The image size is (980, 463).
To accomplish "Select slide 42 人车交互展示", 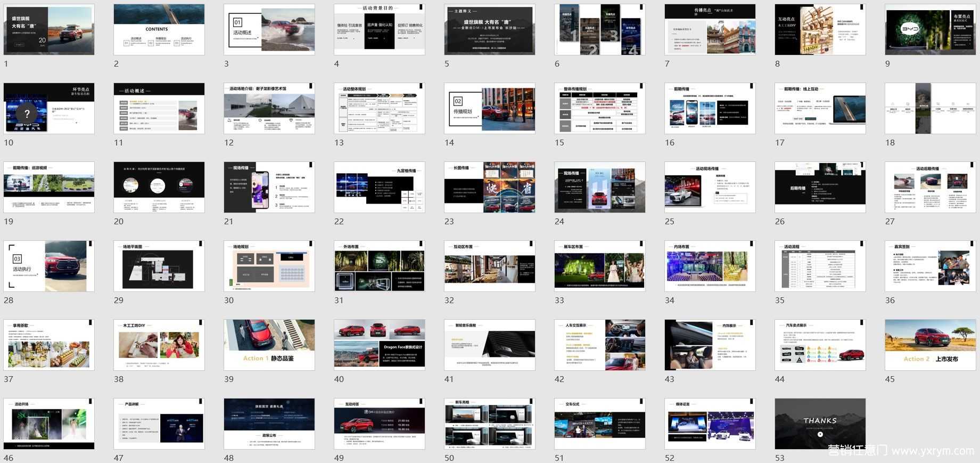I will [600, 345].
